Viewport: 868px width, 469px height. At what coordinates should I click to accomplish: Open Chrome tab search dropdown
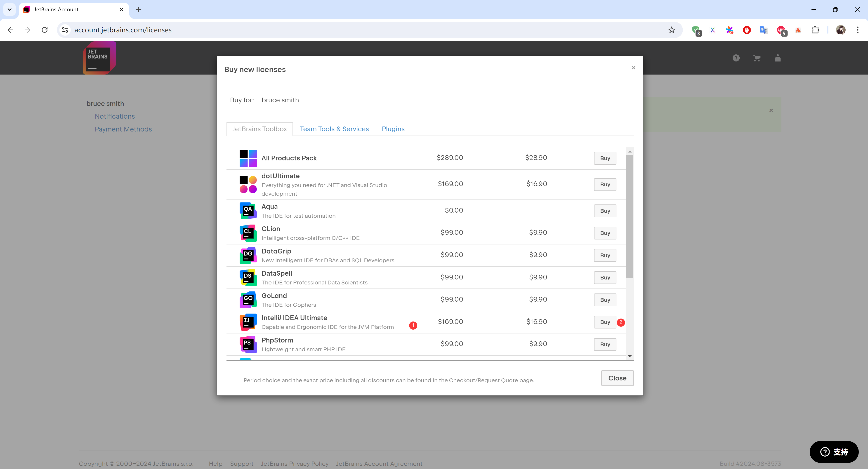(9, 9)
